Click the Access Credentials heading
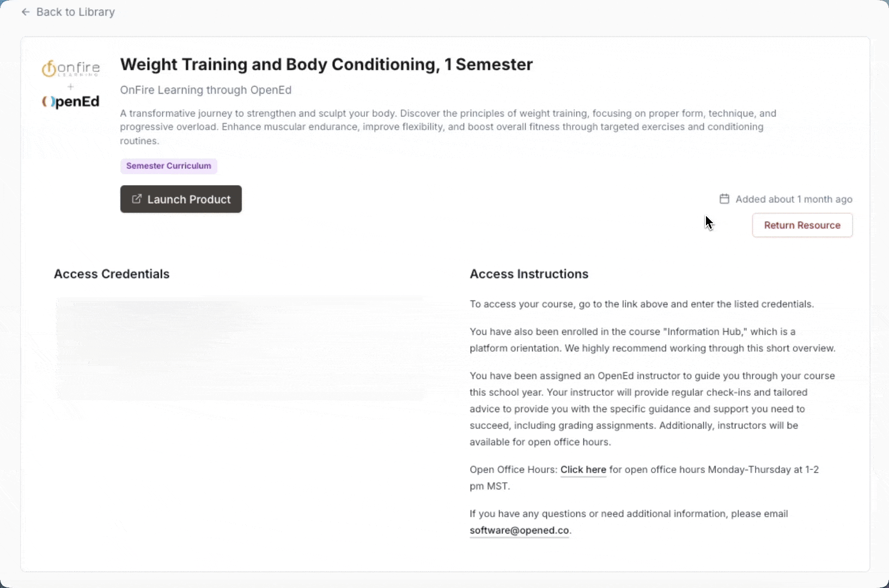The height and width of the screenshot is (588, 889). pyautogui.click(x=112, y=274)
